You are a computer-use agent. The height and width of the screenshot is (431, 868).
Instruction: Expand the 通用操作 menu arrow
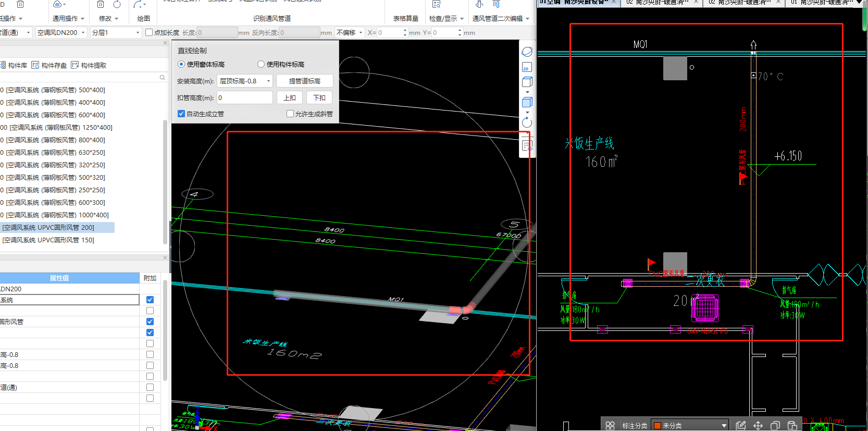pos(83,19)
